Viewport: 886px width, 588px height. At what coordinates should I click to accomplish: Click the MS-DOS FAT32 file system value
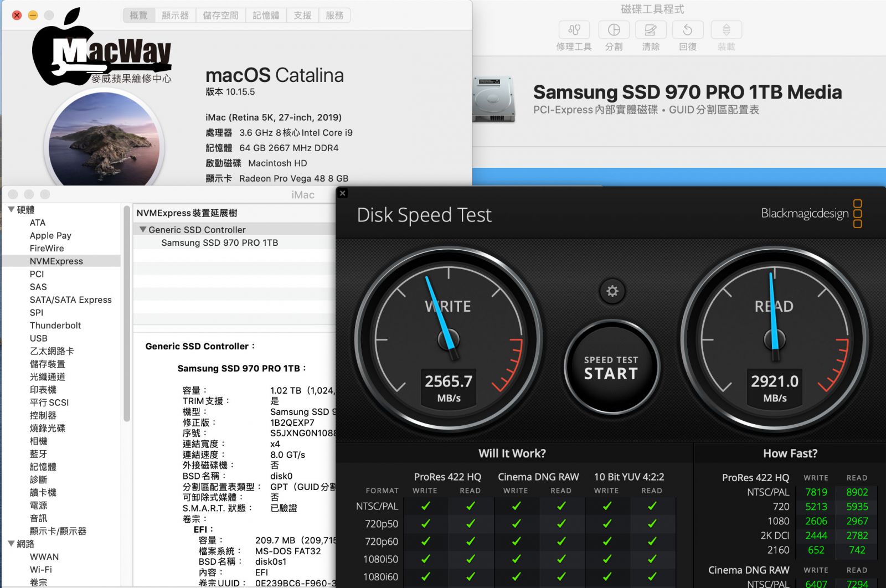pyautogui.click(x=288, y=551)
